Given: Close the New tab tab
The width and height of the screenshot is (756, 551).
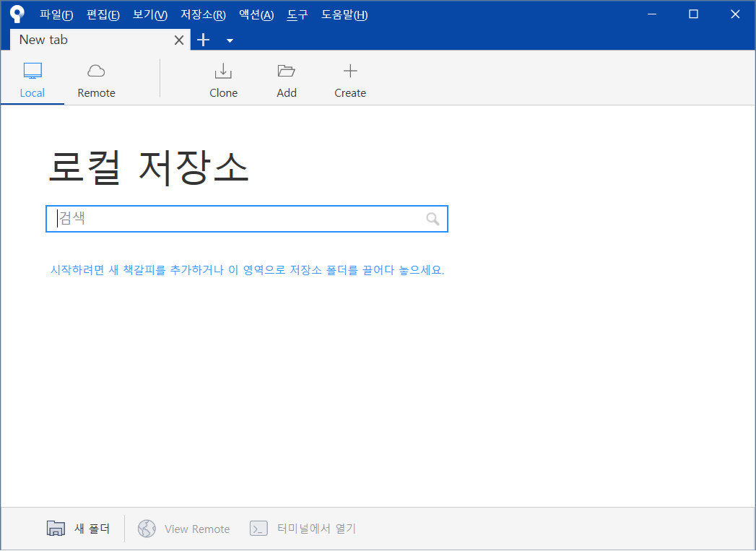Looking at the screenshot, I should click(x=179, y=40).
